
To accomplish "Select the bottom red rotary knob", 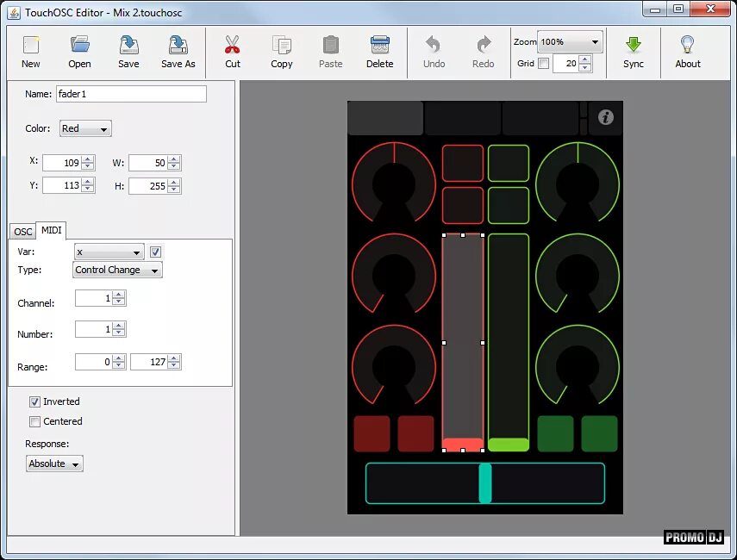I will point(394,365).
